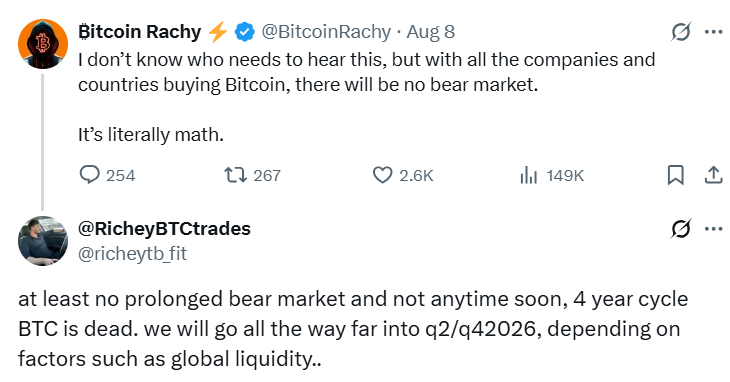
Task: Like the Bitcoin Rachy tweet
Action: pyautogui.click(x=403, y=175)
